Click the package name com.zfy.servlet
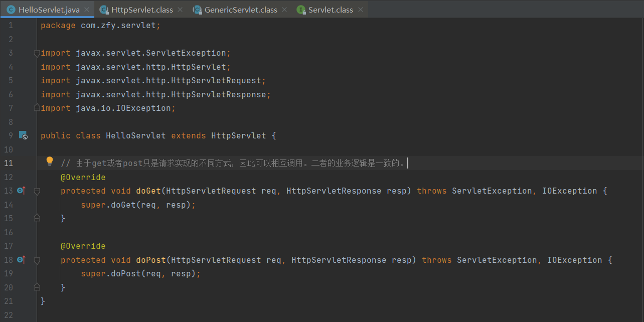Viewport: 644px width, 322px height. tap(118, 26)
